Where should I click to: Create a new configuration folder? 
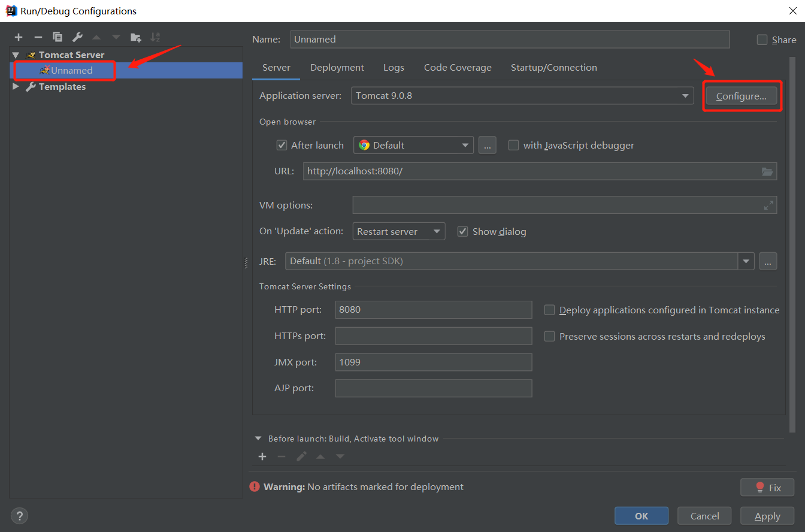[x=136, y=37]
